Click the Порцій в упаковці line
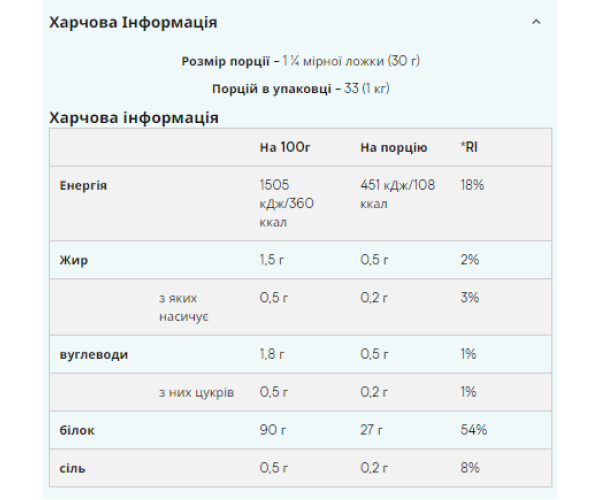 click(x=300, y=90)
